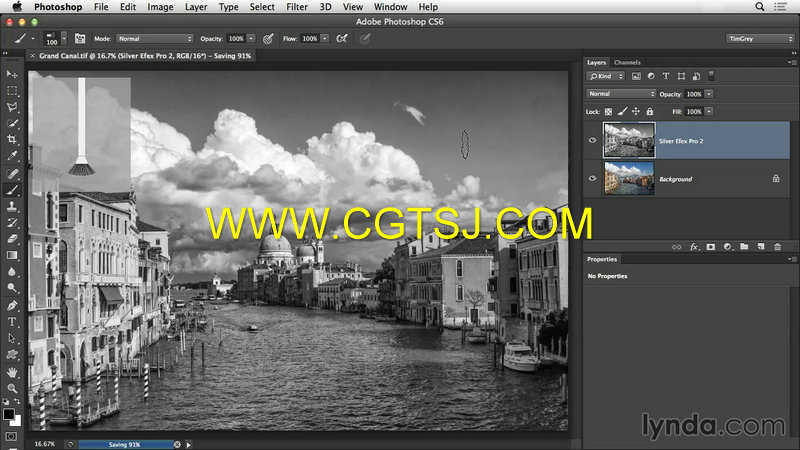Screen dimensions: 800x450
Task: Toggle shape layer filter
Action: click(681, 76)
